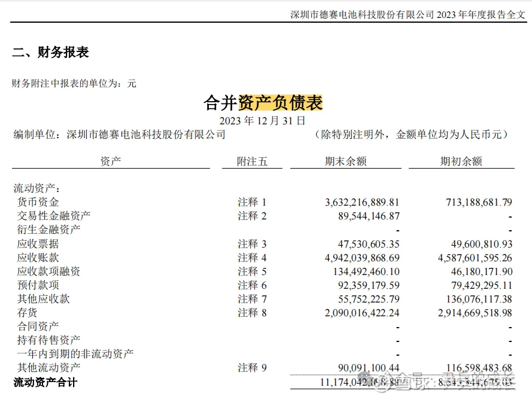The image size is (532, 400).
Task: Click the row label 应收账款
Action: pos(38,258)
